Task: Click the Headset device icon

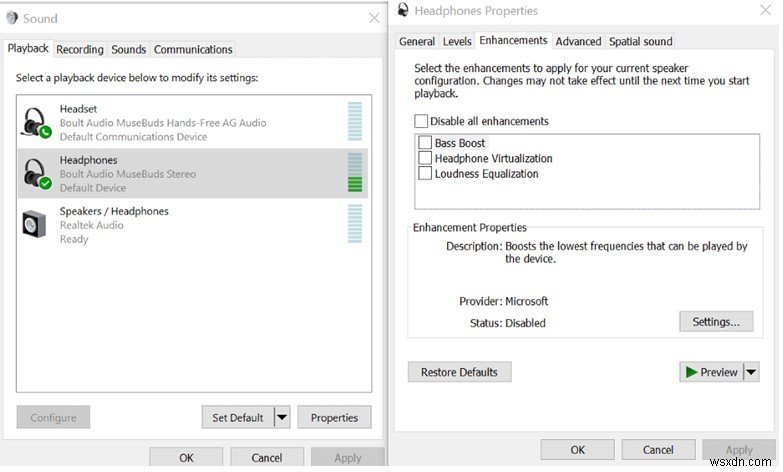Action: click(x=37, y=123)
